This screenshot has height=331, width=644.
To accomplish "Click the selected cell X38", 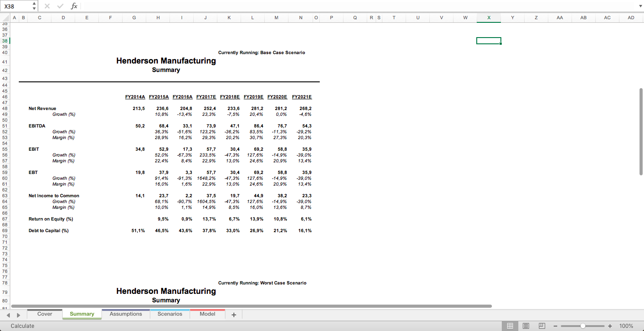I will 489,41.
